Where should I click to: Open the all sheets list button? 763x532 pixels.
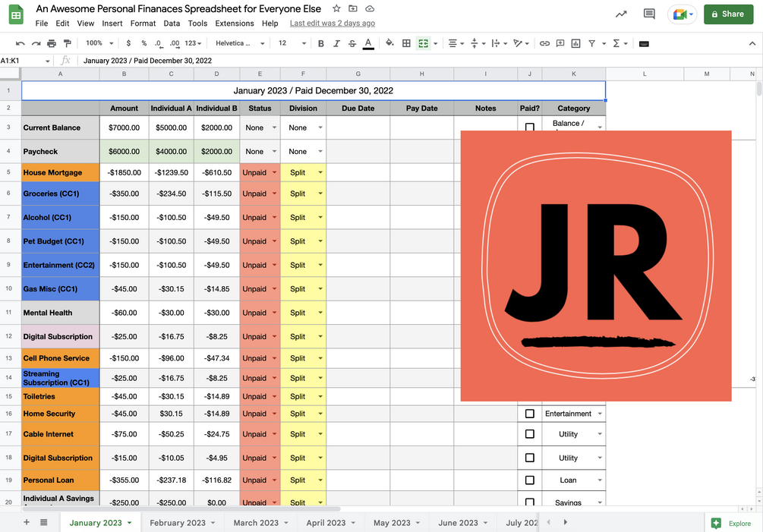tap(44, 522)
